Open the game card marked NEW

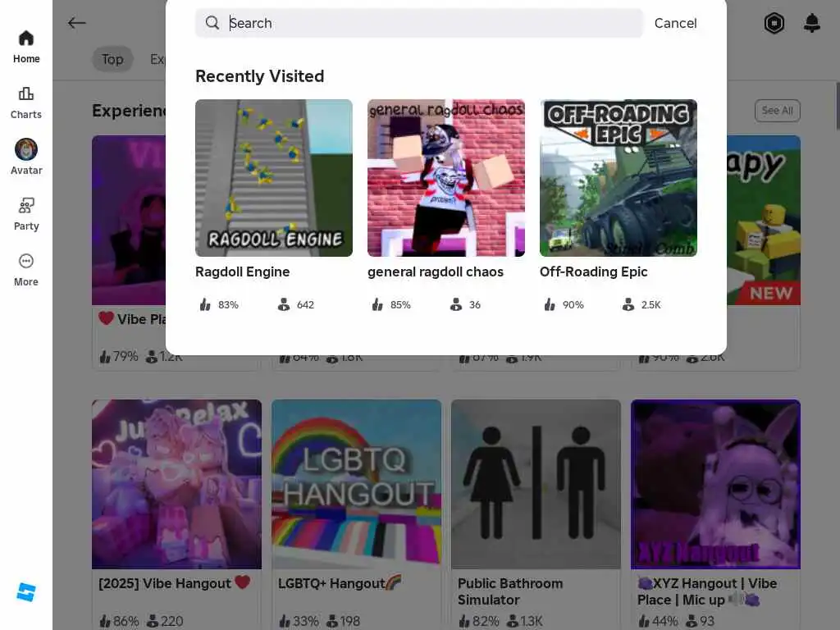pos(764,220)
